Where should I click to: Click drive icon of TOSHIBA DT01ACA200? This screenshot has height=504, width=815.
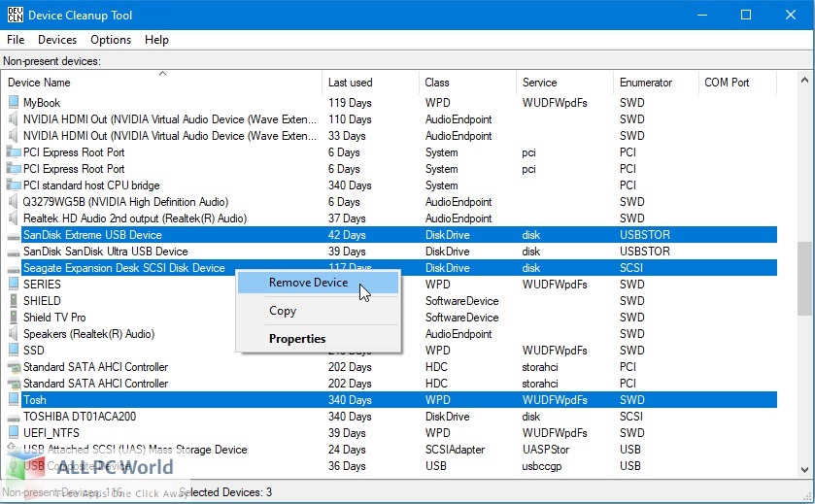pos(14,418)
